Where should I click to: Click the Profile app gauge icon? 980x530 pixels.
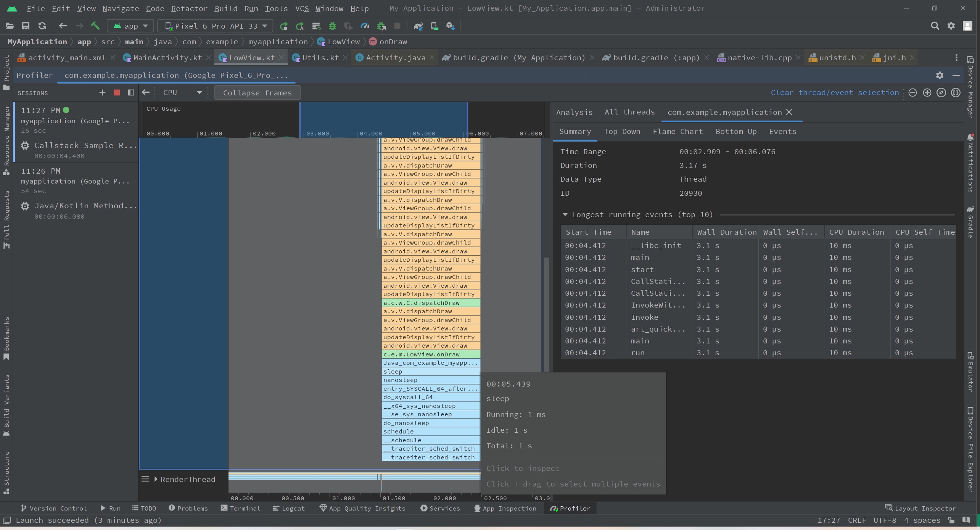(x=365, y=26)
